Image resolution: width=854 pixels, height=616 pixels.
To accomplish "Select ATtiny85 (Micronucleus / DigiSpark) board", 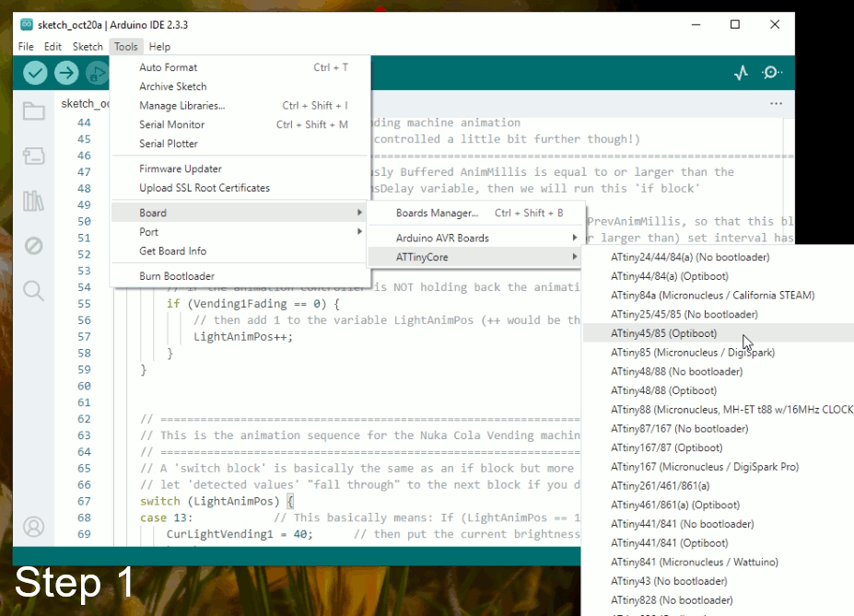I will pos(719,352).
